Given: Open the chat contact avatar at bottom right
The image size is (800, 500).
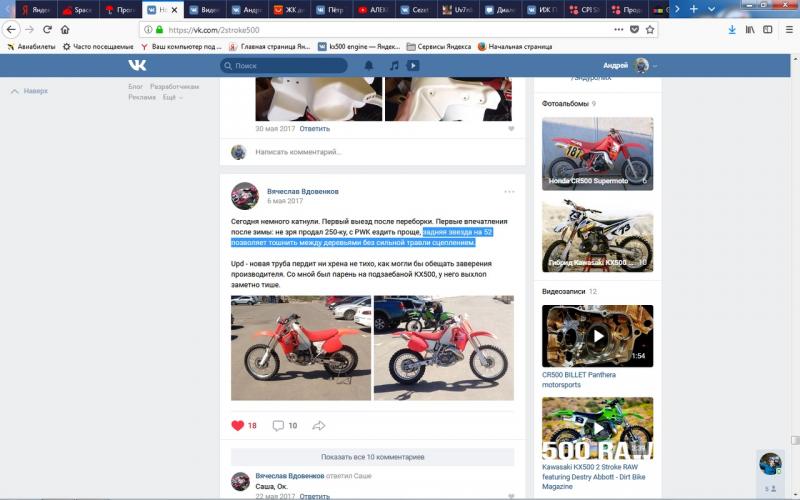Looking at the screenshot, I should pos(770,463).
